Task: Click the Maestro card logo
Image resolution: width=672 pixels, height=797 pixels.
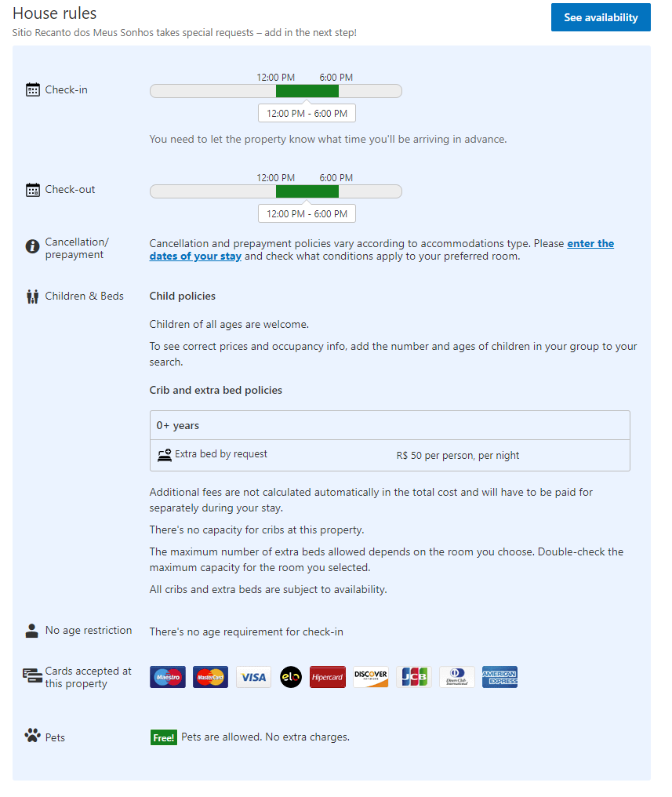Action: [168, 677]
